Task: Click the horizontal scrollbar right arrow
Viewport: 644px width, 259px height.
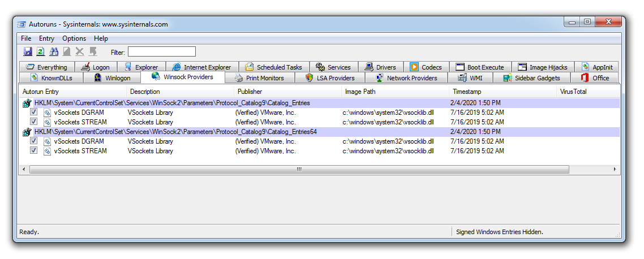Action: [615, 169]
